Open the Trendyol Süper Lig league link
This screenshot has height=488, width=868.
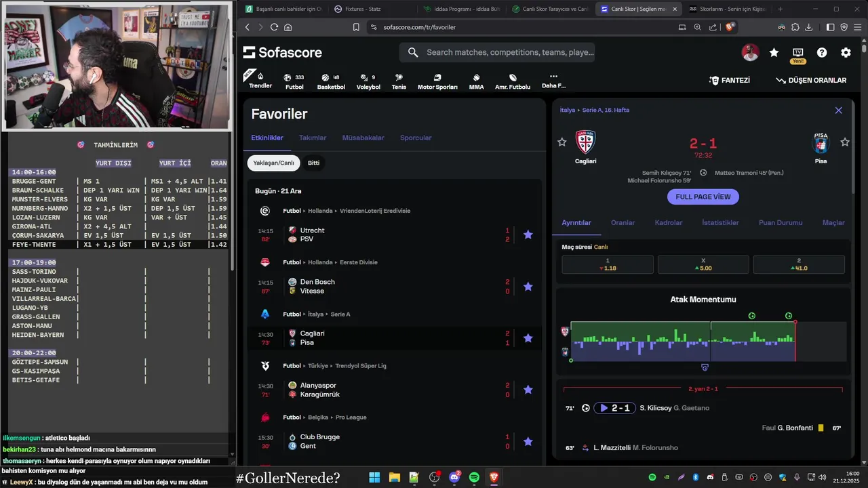click(361, 366)
